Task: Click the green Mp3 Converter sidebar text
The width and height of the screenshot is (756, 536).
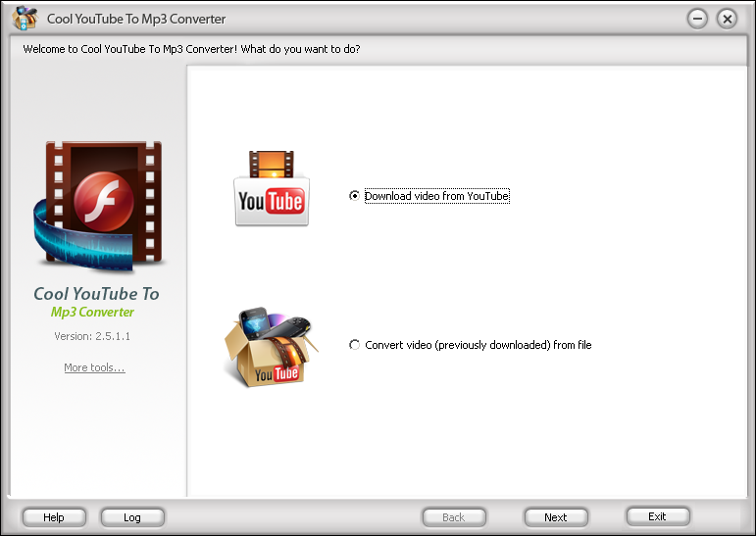Action: (92, 312)
